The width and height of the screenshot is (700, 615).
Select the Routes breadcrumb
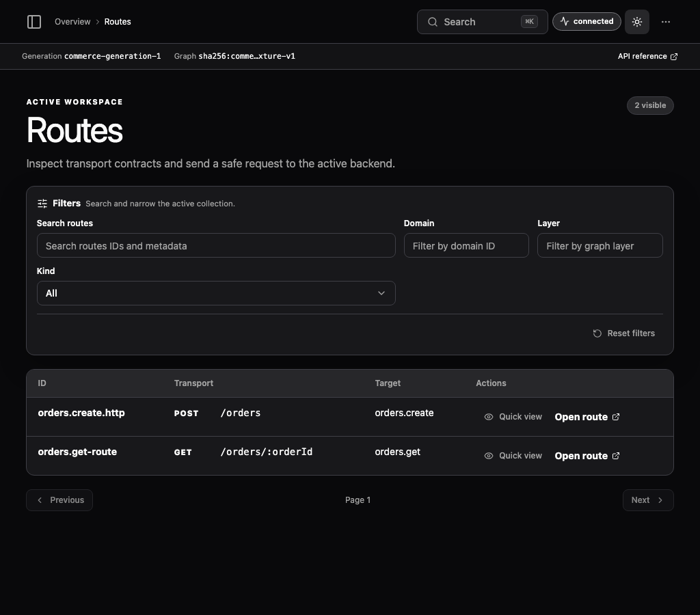coord(118,22)
